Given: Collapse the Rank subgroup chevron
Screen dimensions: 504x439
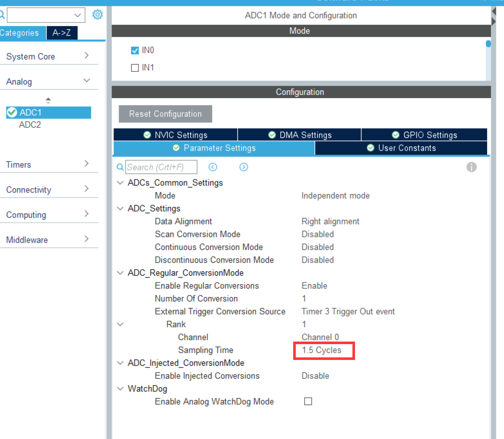Looking at the screenshot, I should [120, 324].
